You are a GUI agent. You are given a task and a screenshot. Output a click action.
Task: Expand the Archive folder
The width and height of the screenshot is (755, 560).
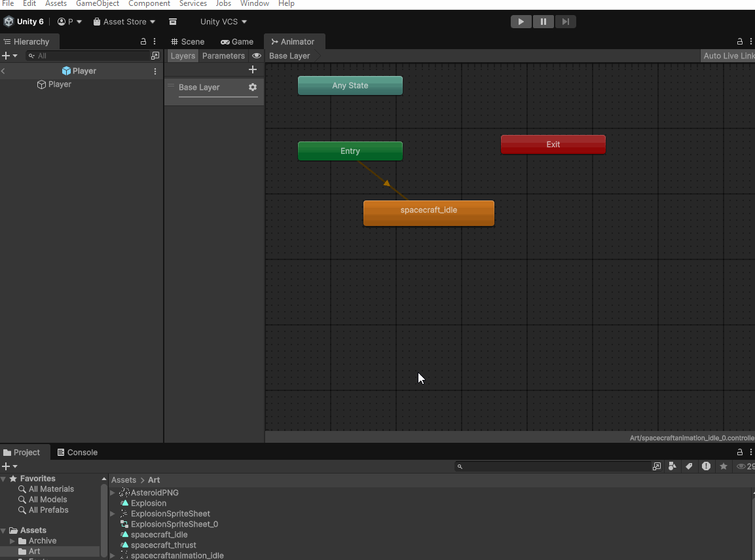click(12, 541)
